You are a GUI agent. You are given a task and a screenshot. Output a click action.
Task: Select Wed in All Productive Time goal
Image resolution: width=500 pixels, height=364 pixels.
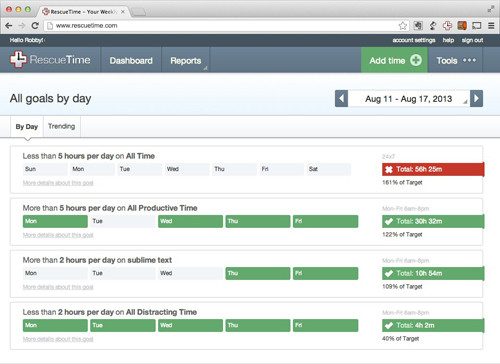click(x=190, y=221)
